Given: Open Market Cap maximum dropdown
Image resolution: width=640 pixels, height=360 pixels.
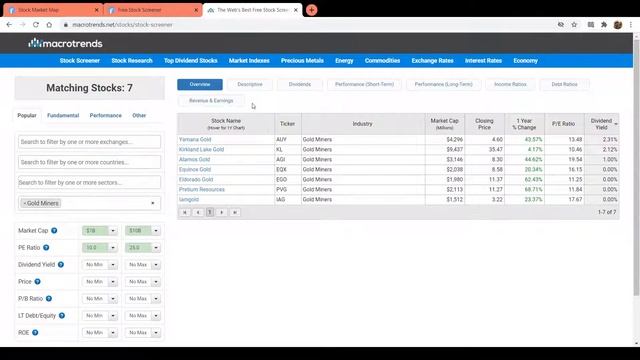Looking at the screenshot, I should point(156,231).
